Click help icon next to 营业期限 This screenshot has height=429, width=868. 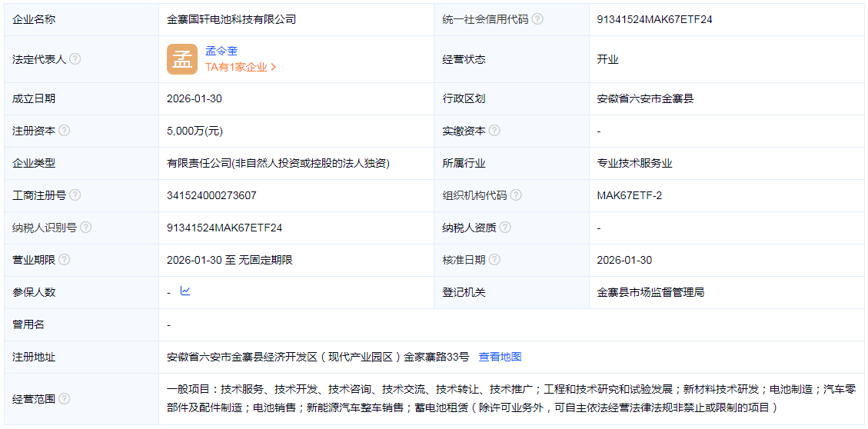[65, 260]
